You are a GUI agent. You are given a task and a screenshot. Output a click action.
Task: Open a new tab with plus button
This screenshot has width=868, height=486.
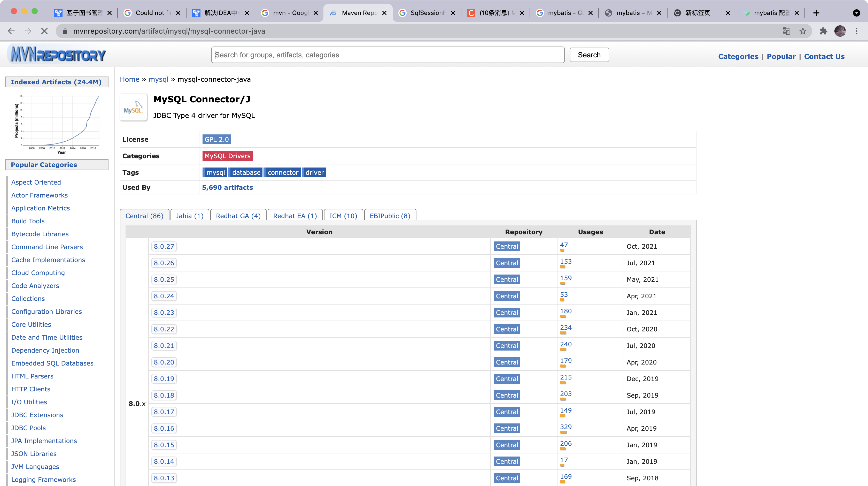(x=816, y=13)
